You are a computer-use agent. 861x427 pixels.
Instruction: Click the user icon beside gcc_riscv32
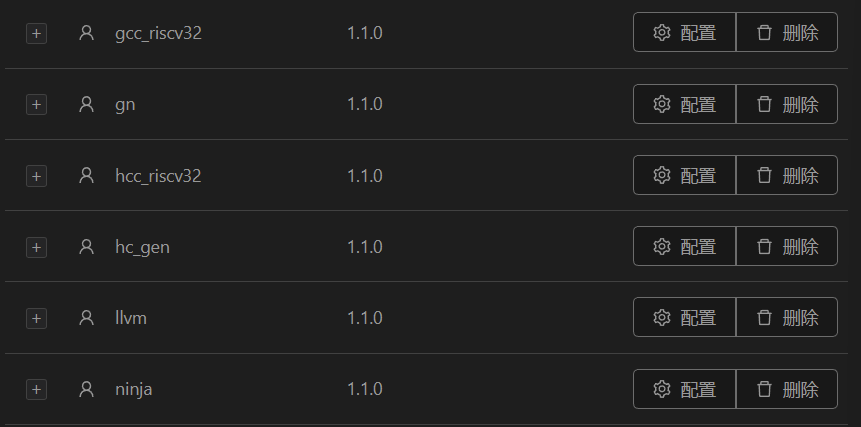tap(86, 33)
